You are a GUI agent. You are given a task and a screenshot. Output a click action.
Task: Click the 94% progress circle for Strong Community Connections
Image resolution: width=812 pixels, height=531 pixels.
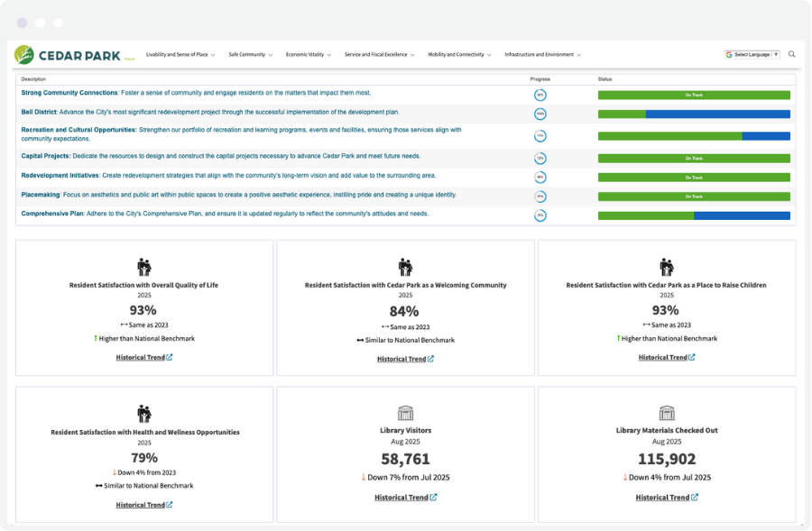(x=540, y=94)
